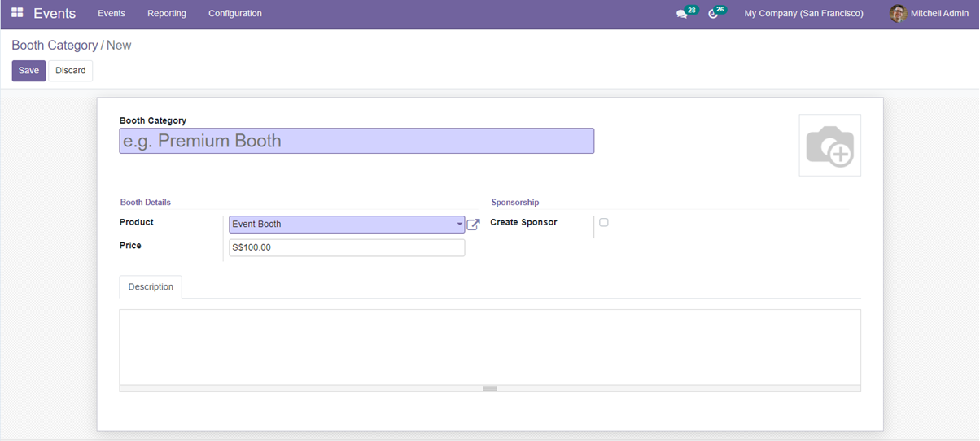Open the activities clock icon

(713, 14)
